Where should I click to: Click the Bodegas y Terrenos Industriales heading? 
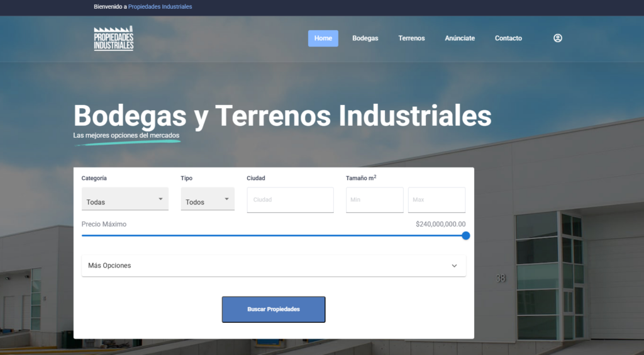coord(282,115)
